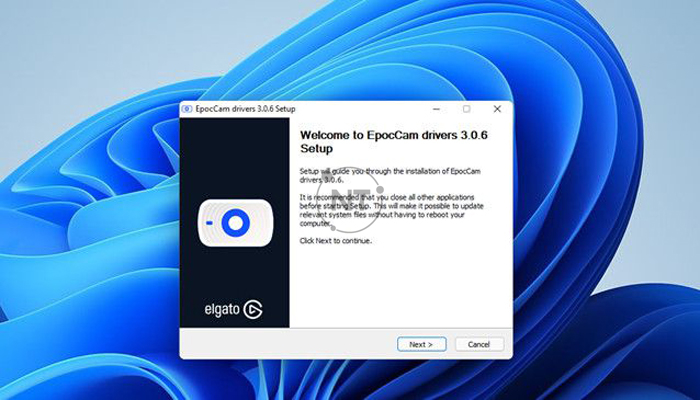This screenshot has width=700, height=400.
Task: Minimize the EpocCam setup window
Action: click(x=436, y=109)
